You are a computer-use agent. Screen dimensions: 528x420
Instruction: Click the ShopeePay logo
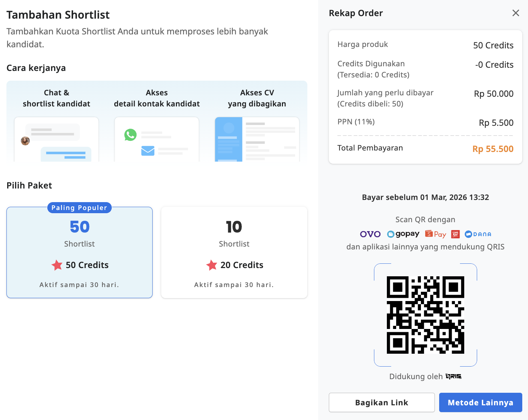click(x=436, y=234)
